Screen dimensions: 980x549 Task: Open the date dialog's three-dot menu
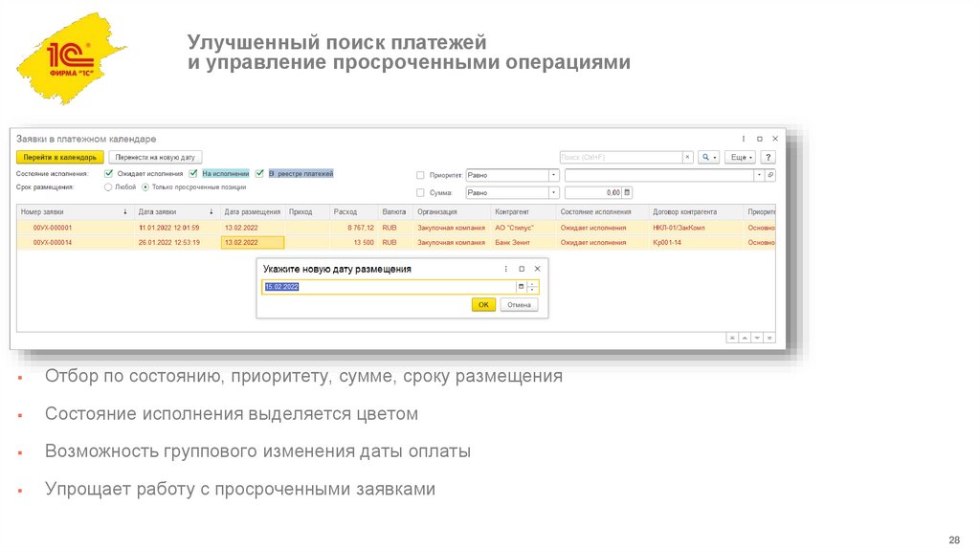coord(505,269)
